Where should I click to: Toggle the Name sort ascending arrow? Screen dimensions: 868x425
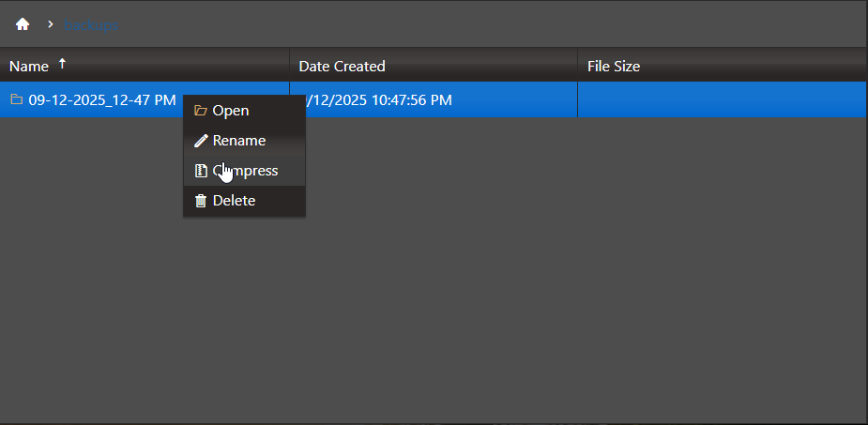[x=63, y=64]
